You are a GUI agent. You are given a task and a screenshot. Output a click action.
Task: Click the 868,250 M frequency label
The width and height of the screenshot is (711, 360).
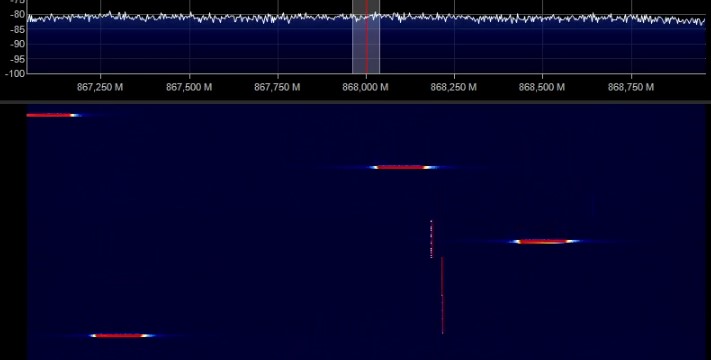453,87
